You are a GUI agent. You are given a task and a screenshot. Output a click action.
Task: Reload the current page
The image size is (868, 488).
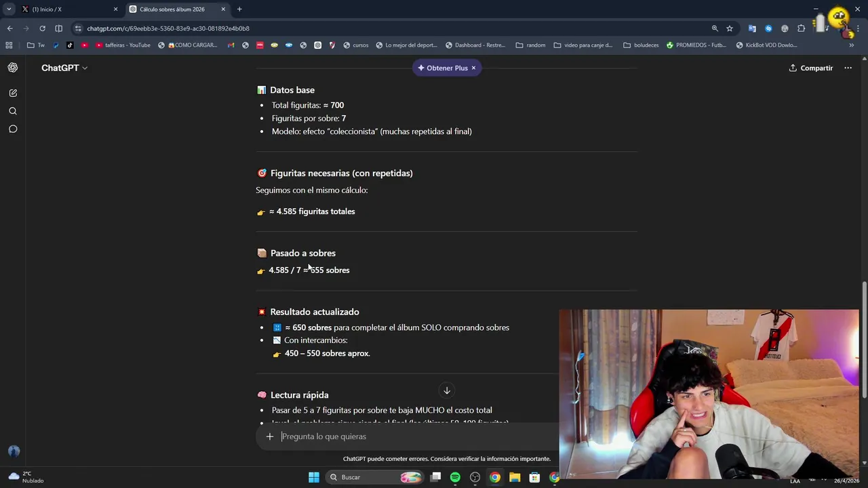[x=42, y=28]
